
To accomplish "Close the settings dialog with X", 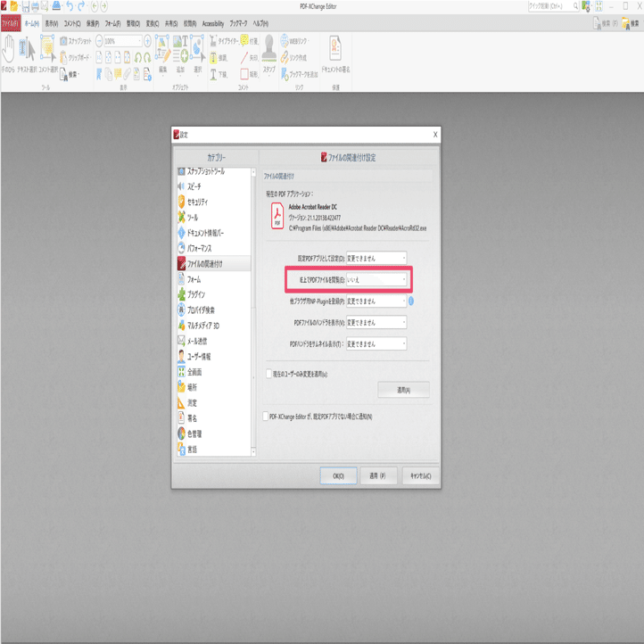I will (x=435, y=135).
